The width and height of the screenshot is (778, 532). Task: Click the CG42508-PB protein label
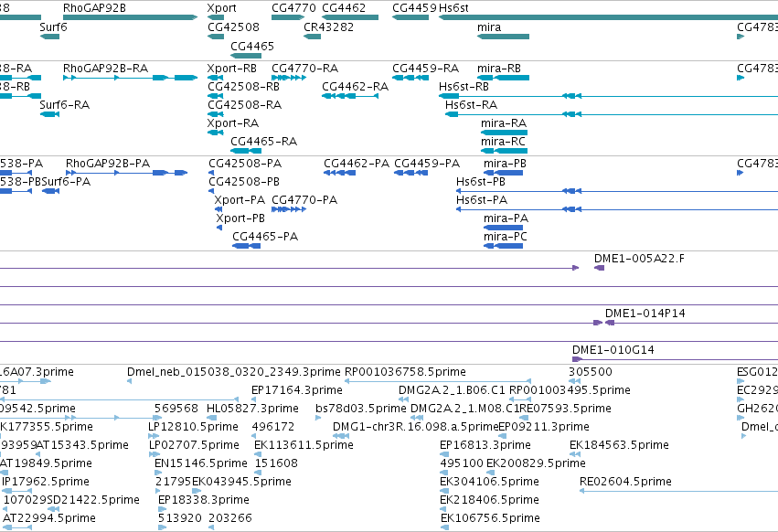(244, 182)
